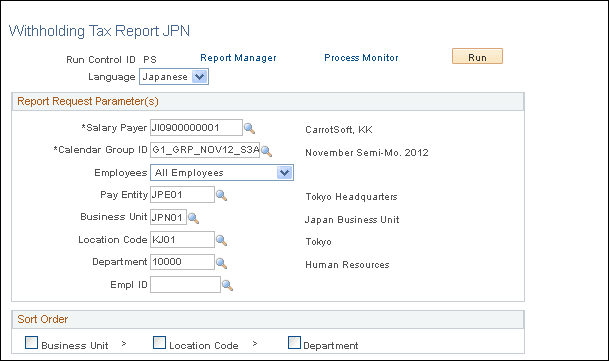
Task: Focus the Pay Entity input JPE01
Action: pyautogui.click(x=182, y=194)
